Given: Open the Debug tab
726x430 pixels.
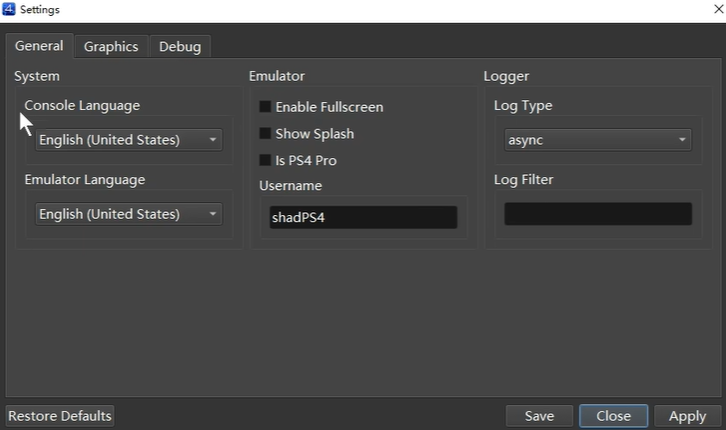Looking at the screenshot, I should click(x=180, y=47).
